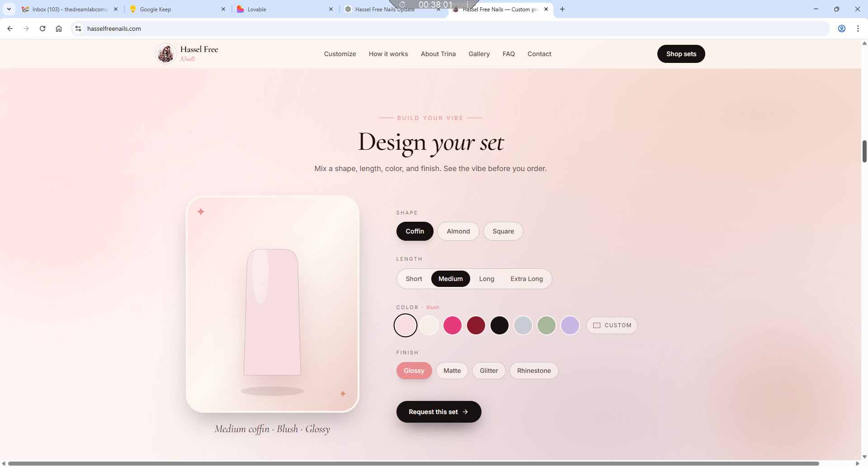Click the horizontal scrollbar left arrow

[4, 463]
